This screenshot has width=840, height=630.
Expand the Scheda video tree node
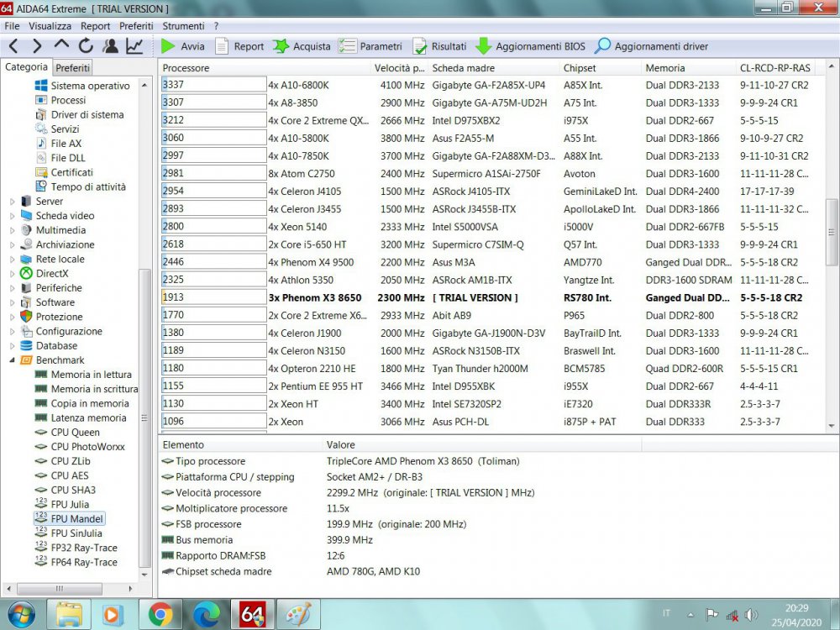12,216
